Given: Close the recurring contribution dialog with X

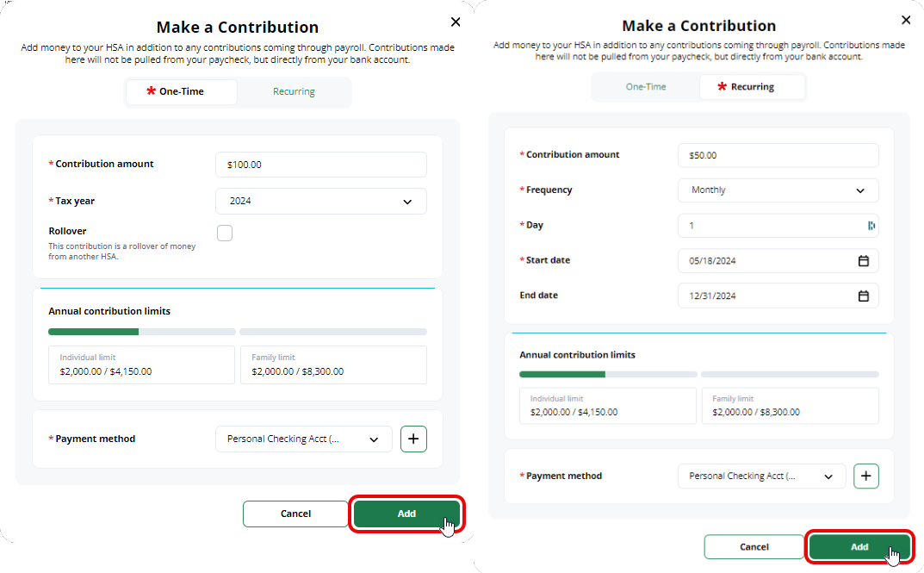Looking at the screenshot, I should [x=905, y=20].
